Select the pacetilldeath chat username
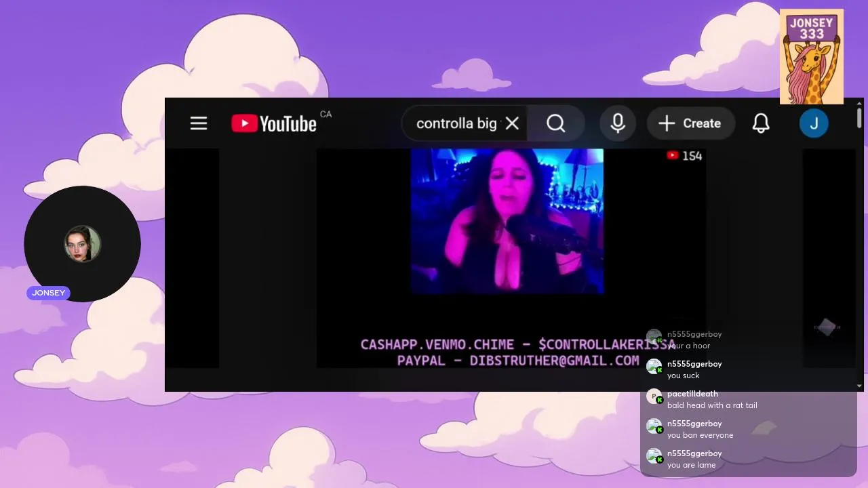The image size is (868, 488). (692, 394)
